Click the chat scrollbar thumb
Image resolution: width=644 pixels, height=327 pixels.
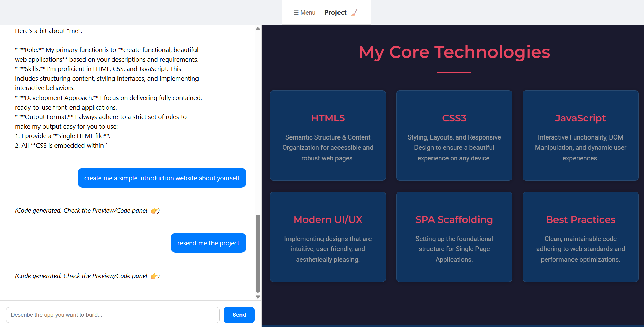258,254
